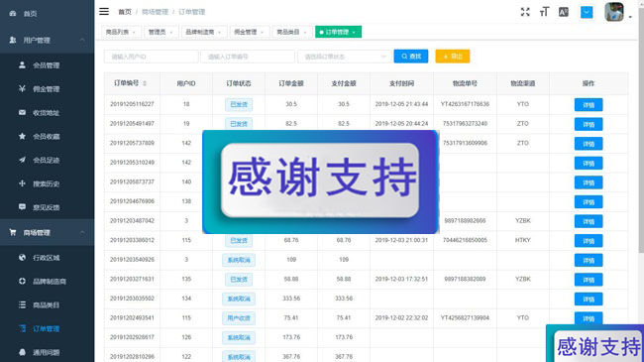Open the font size icon
Screen dimensions: 644x362
click(544, 12)
